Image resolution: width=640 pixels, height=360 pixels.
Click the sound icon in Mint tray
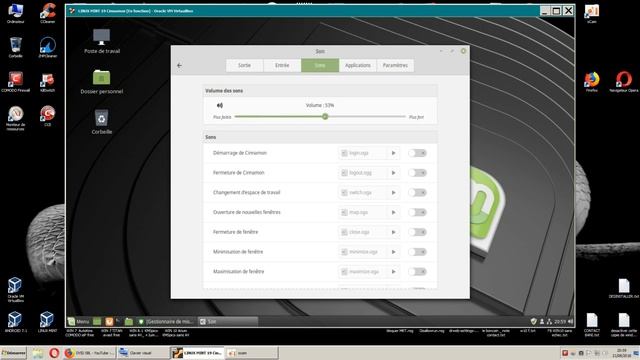[571, 322]
